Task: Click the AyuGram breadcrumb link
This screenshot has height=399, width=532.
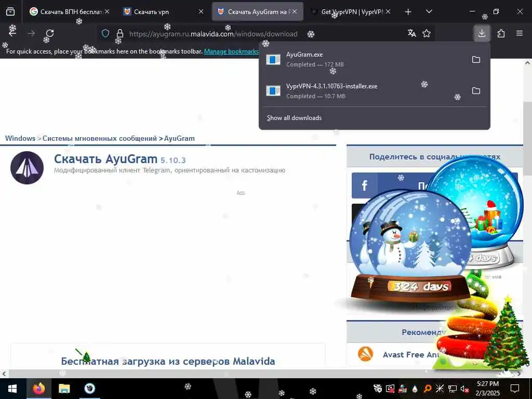Action: [179, 138]
